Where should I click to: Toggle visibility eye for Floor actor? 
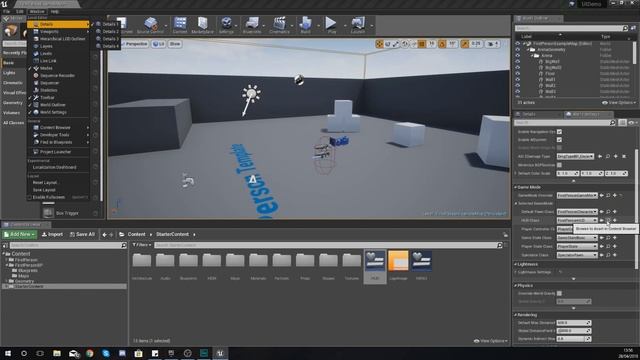point(518,74)
